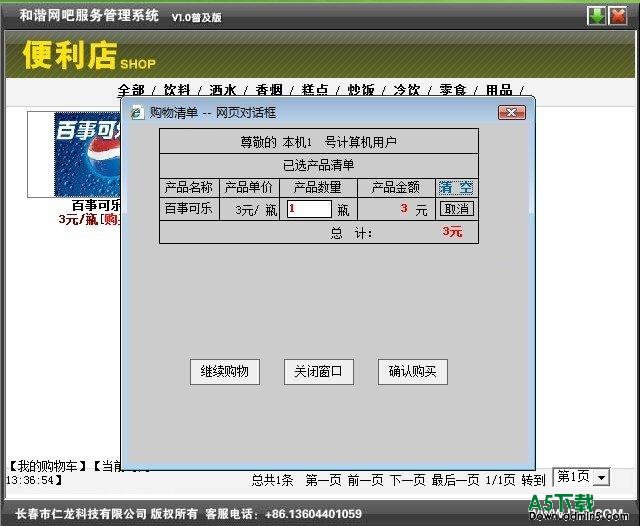Click the 继续购物 button
Image resolution: width=640 pixels, height=526 pixels.
coord(224,372)
